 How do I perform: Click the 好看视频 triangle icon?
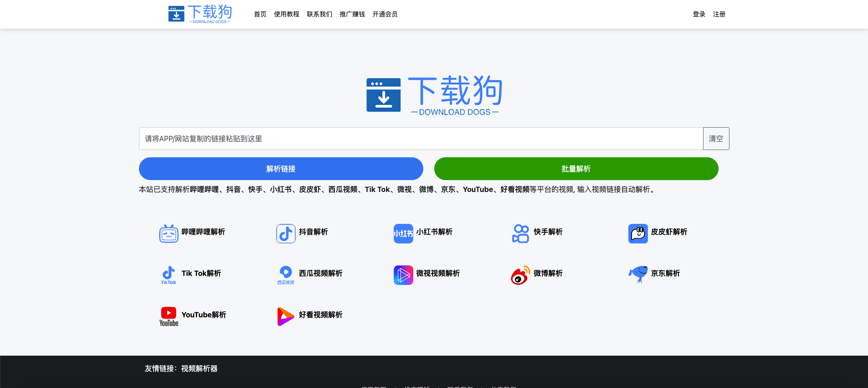[x=286, y=316]
